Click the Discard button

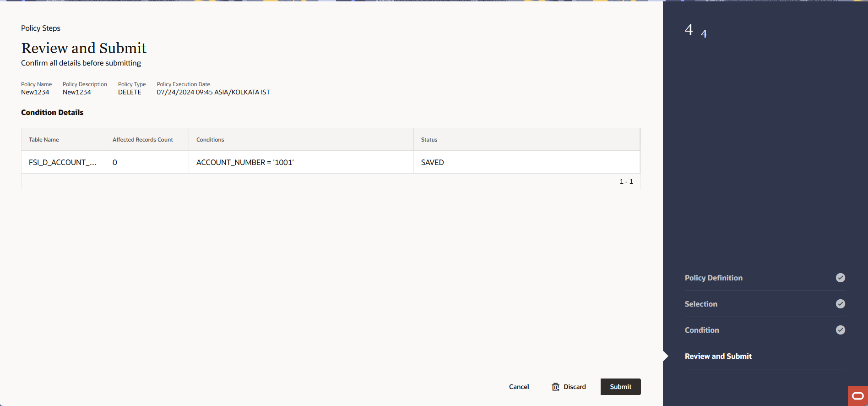coord(569,387)
